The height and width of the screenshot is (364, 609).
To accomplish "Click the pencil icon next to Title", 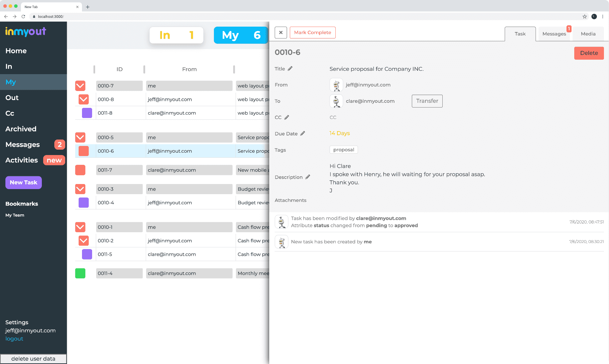I will (x=290, y=69).
